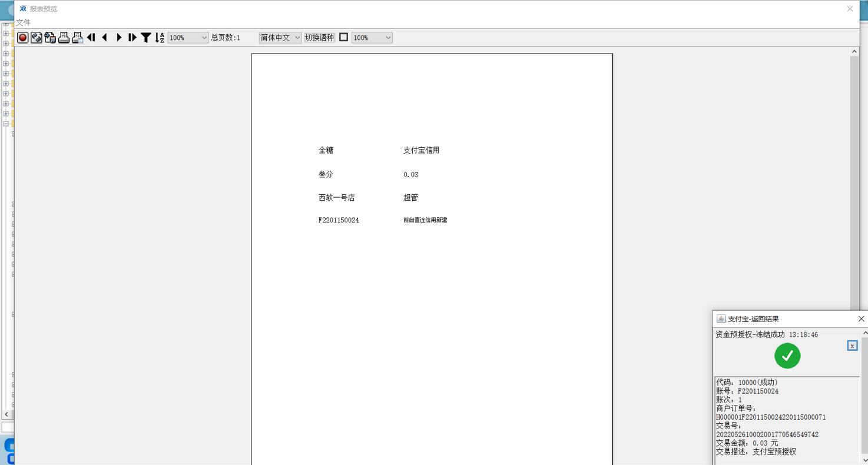Click the line 账次: 1
The image size is (868, 465).
[x=729, y=400]
